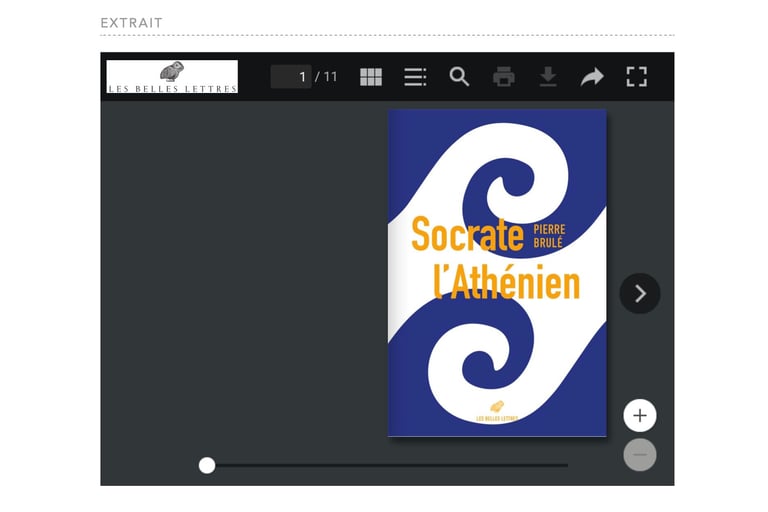This screenshot has height=512, width=768.
Task: Click the EXTRAIT heading
Action: click(x=131, y=23)
